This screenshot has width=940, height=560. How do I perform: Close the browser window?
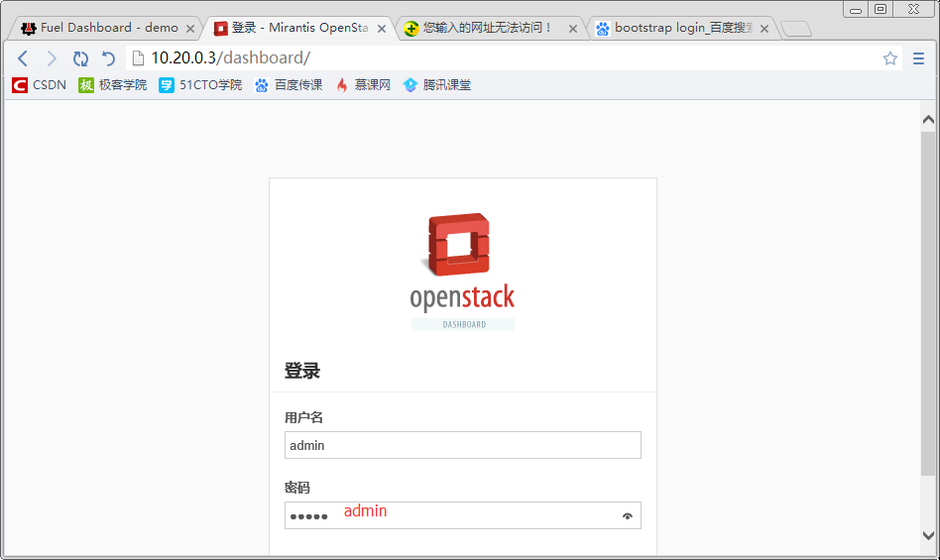coord(913,9)
